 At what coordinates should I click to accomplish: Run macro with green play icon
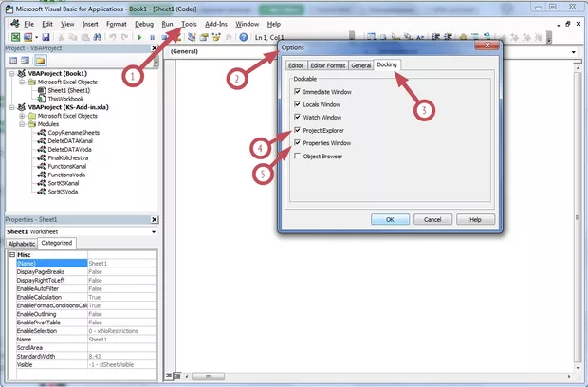139,37
